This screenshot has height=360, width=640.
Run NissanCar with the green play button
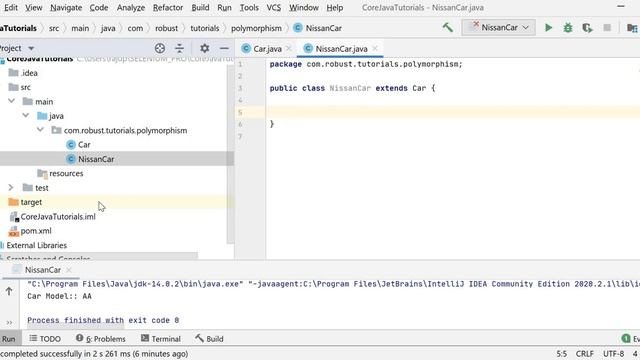pos(549,28)
